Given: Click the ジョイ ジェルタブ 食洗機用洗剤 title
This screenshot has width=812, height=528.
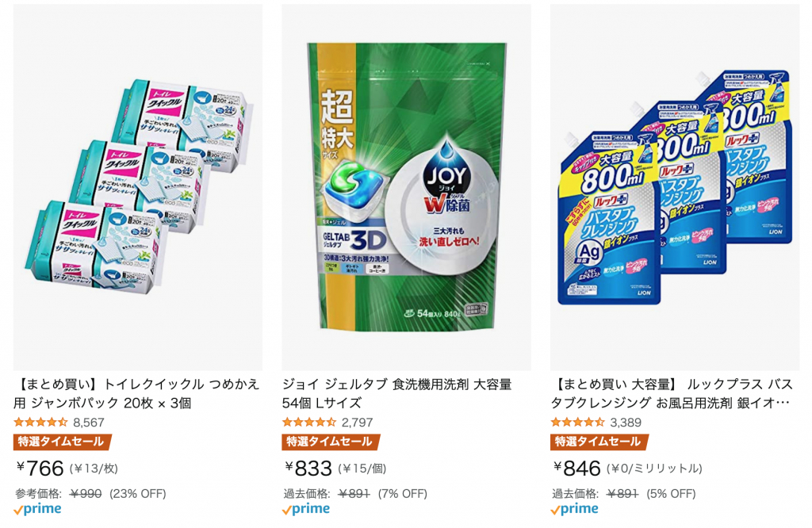Looking at the screenshot, I should (x=396, y=393).
